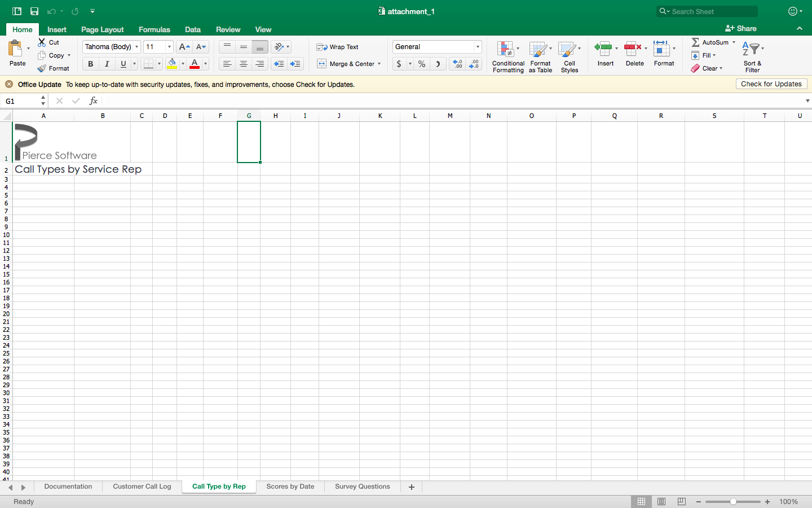Align text to the right
This screenshot has width=812, height=508.
pyautogui.click(x=259, y=64)
